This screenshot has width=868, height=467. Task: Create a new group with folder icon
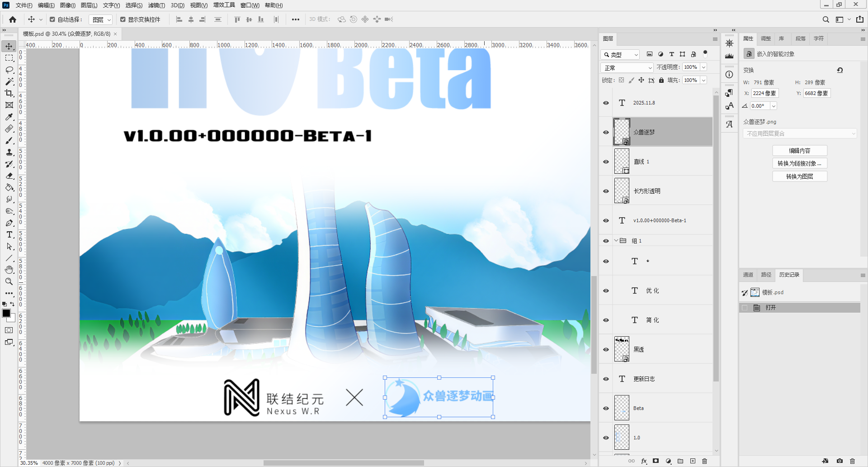pyautogui.click(x=680, y=461)
